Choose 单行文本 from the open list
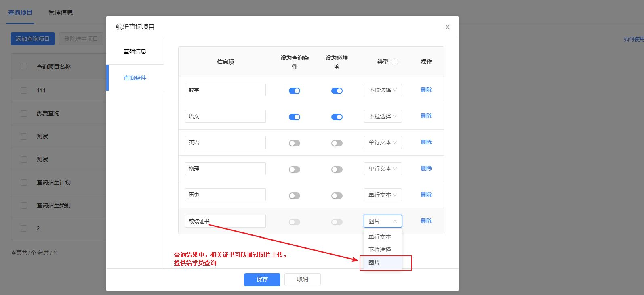Screen dimensions: 644x295 point(383,237)
